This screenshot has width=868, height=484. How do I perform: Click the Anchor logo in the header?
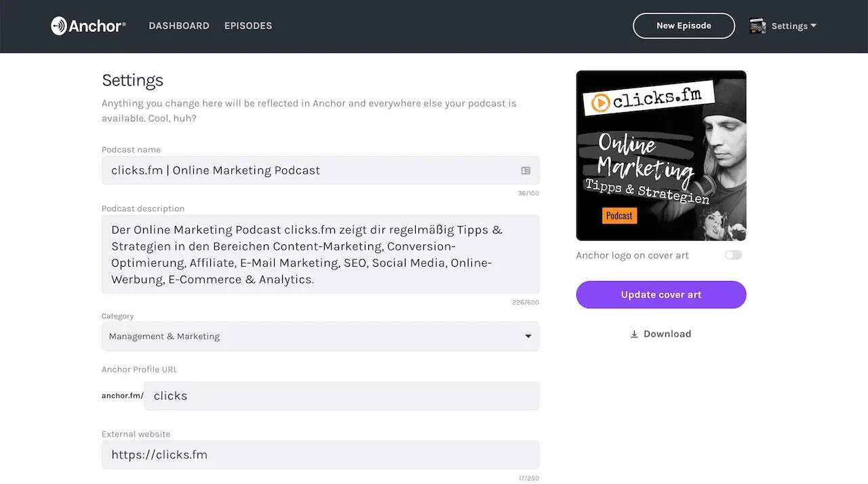click(88, 26)
